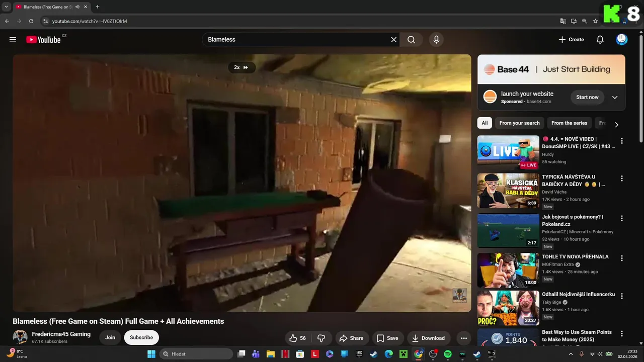Open TYPICKÁ NÁVŠTĚVA U BABIČKY title
644x362 pixels.
click(x=573, y=180)
